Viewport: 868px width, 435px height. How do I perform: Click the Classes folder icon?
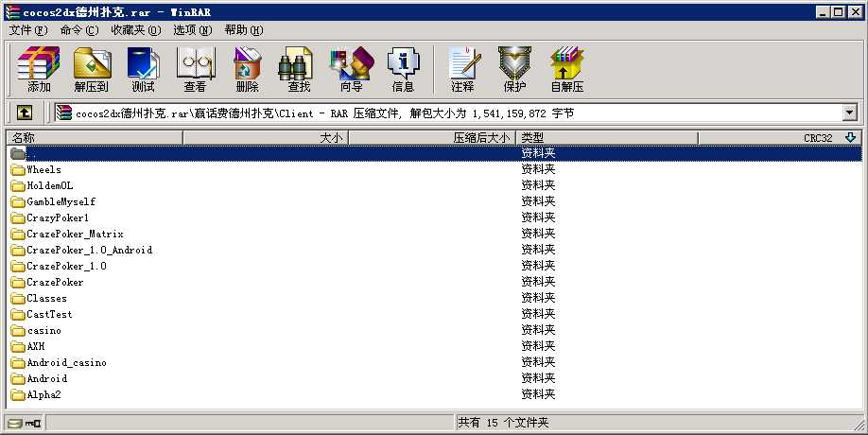point(18,298)
